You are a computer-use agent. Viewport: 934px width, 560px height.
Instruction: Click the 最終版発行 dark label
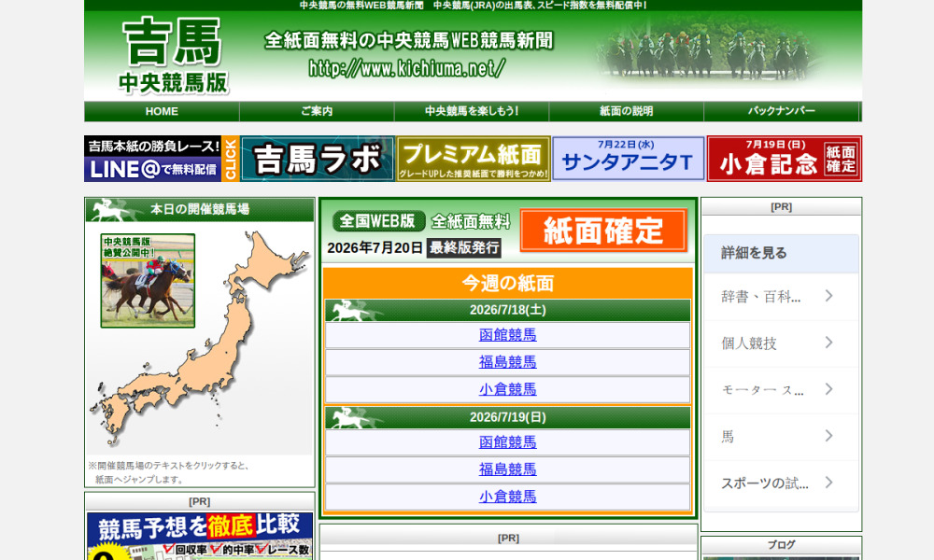coord(464,247)
